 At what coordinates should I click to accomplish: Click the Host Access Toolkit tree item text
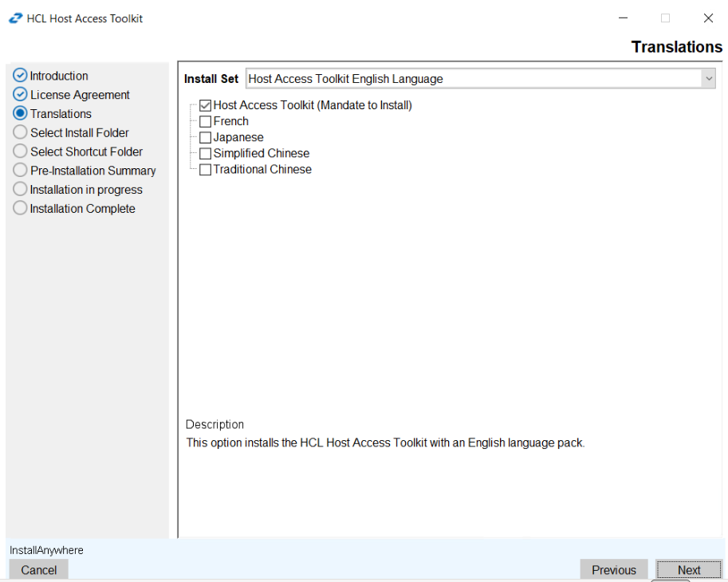[x=313, y=105]
